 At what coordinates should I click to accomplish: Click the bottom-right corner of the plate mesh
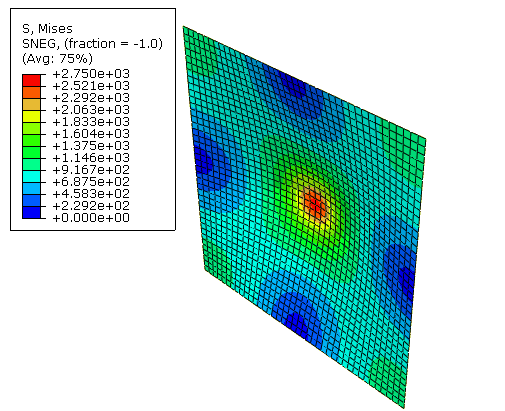[x=404, y=407]
